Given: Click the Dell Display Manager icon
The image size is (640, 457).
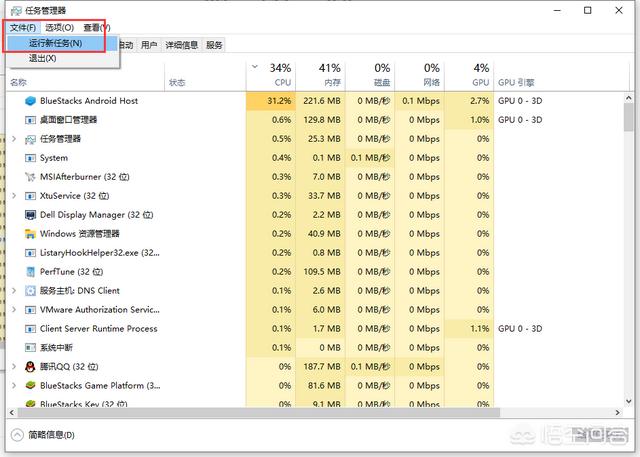Looking at the screenshot, I should pyautogui.click(x=30, y=215).
